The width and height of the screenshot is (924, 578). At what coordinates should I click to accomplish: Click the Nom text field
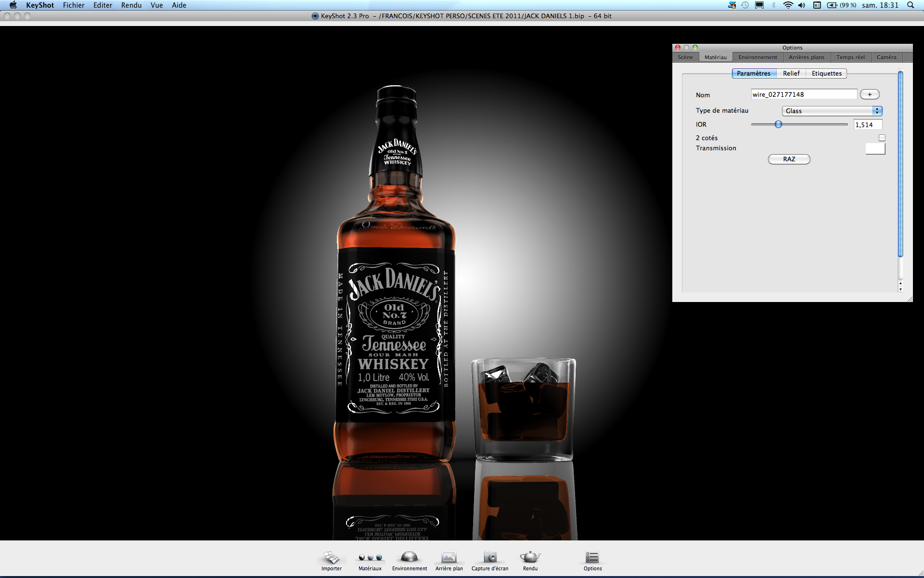tap(804, 94)
